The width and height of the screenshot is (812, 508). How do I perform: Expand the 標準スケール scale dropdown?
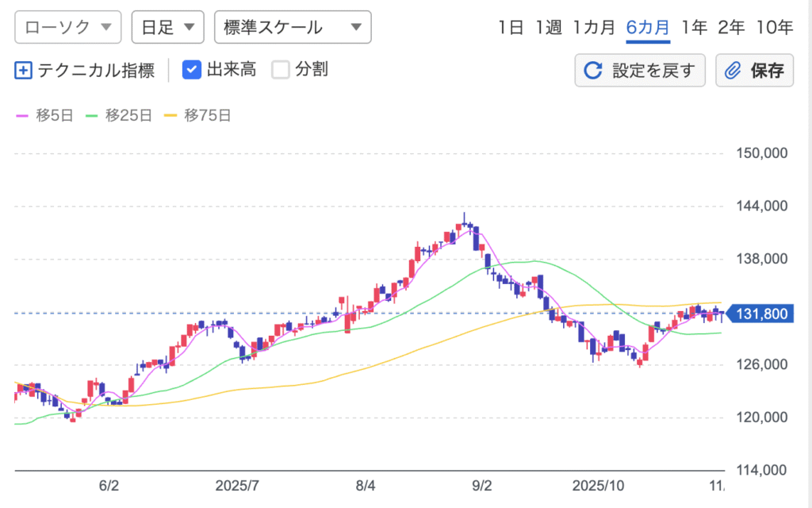point(293,27)
